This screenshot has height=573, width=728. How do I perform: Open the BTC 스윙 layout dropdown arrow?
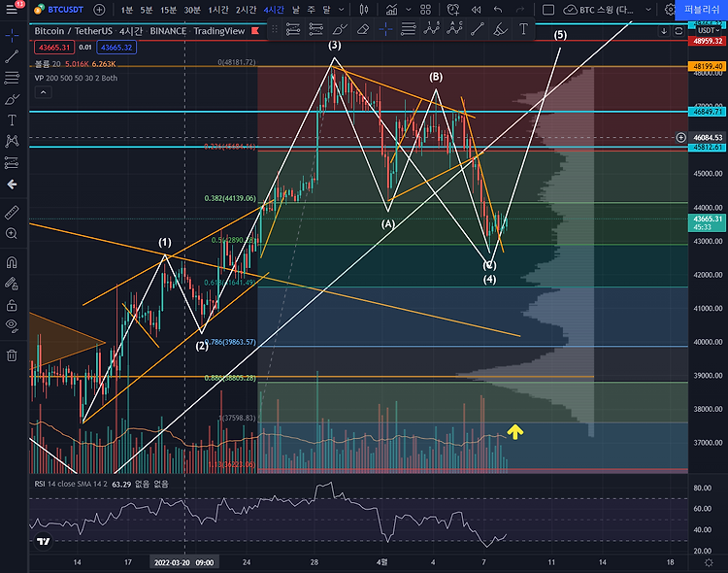648,10
